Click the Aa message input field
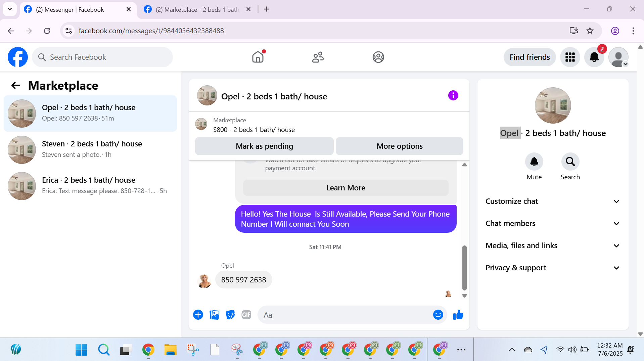 (346, 315)
